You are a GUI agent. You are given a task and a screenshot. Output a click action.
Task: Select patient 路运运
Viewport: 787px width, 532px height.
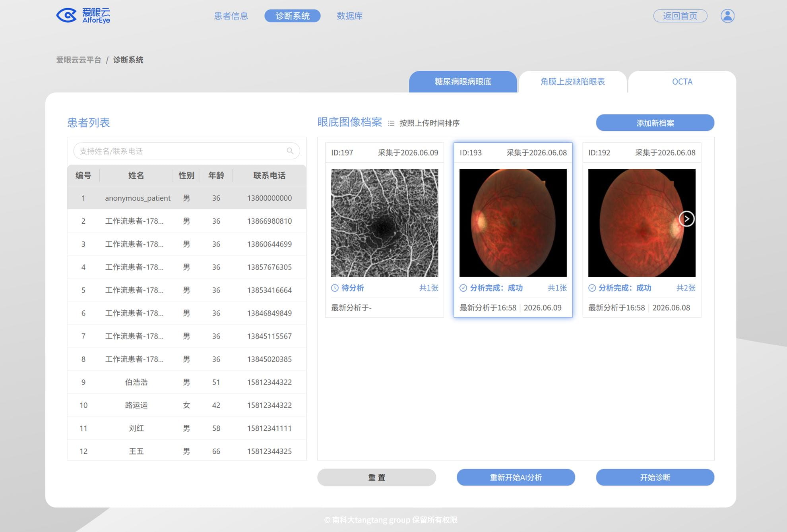pyautogui.click(x=187, y=405)
